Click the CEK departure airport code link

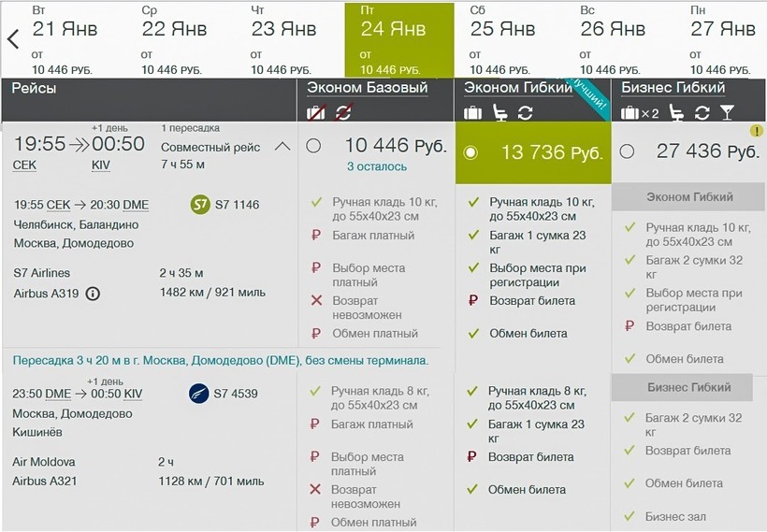click(25, 165)
